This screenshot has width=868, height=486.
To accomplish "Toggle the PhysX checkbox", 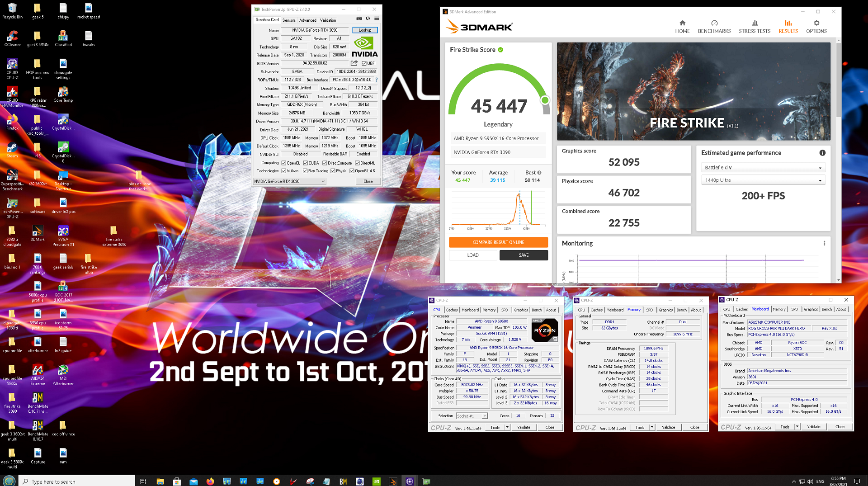I will point(333,171).
